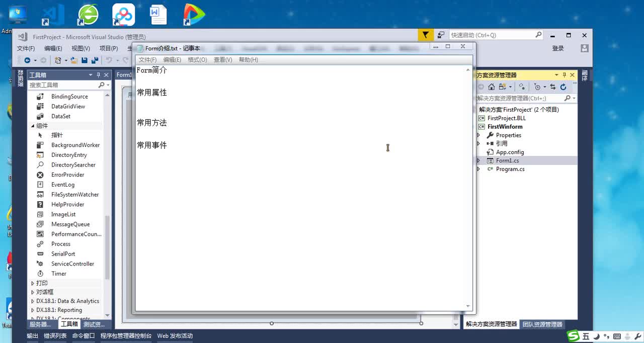Select the ErrorProvider component
The image size is (644, 343).
pos(67,175)
